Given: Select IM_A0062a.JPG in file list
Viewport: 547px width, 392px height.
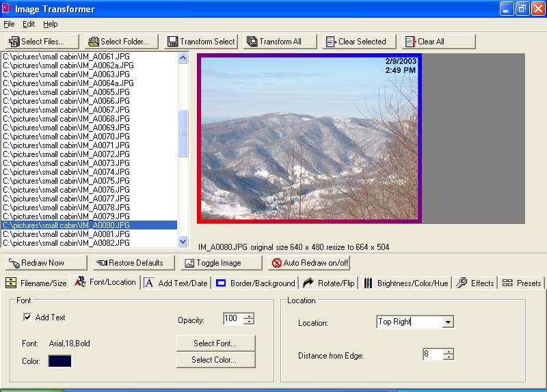Looking at the screenshot, I should tap(90, 66).
